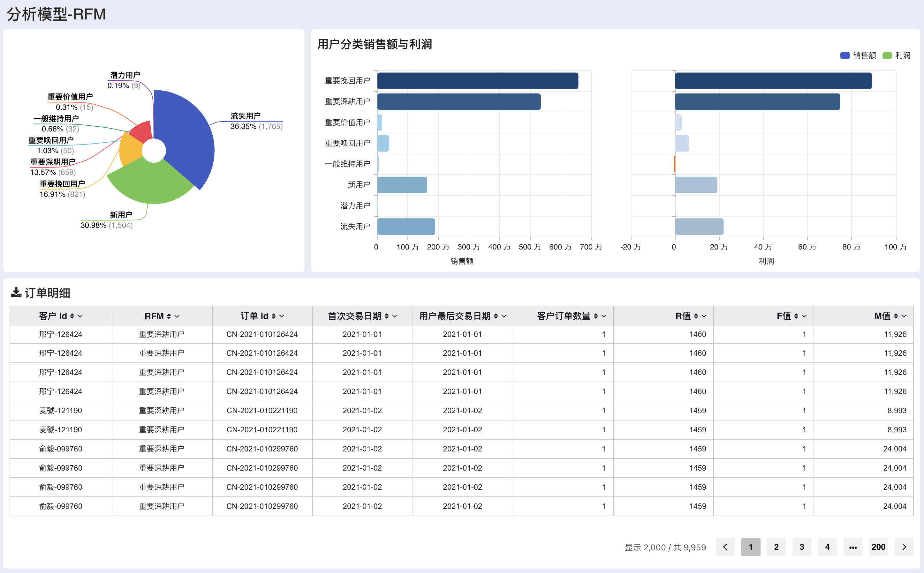Go to previous page with left arrow
The width and height of the screenshot is (924, 573).
[x=725, y=547]
